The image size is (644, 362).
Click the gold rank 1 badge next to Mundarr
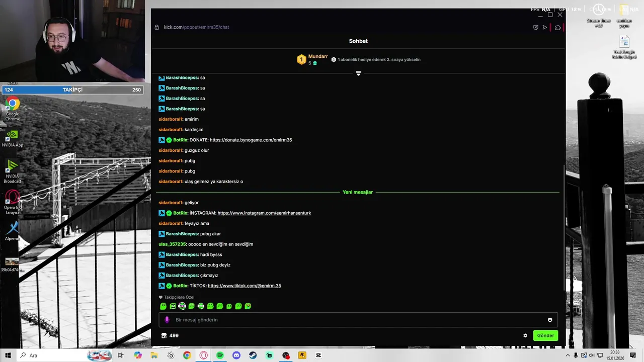coord(301,60)
